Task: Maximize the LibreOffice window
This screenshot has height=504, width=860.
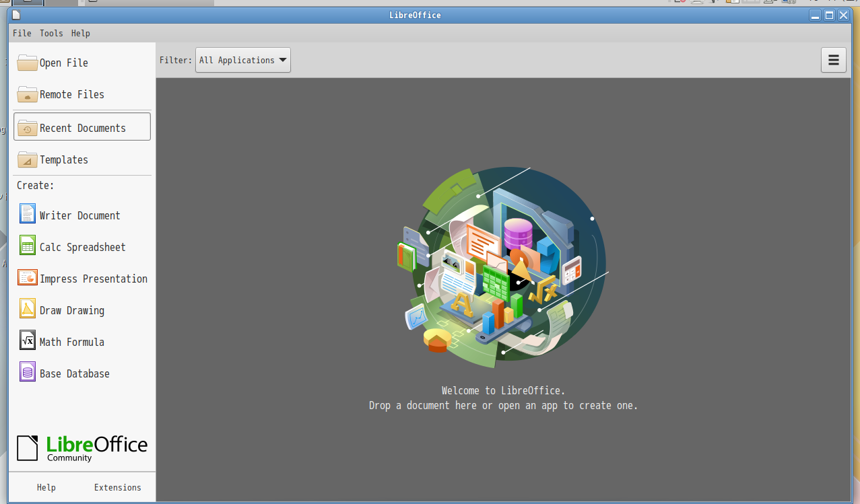Action: point(830,15)
